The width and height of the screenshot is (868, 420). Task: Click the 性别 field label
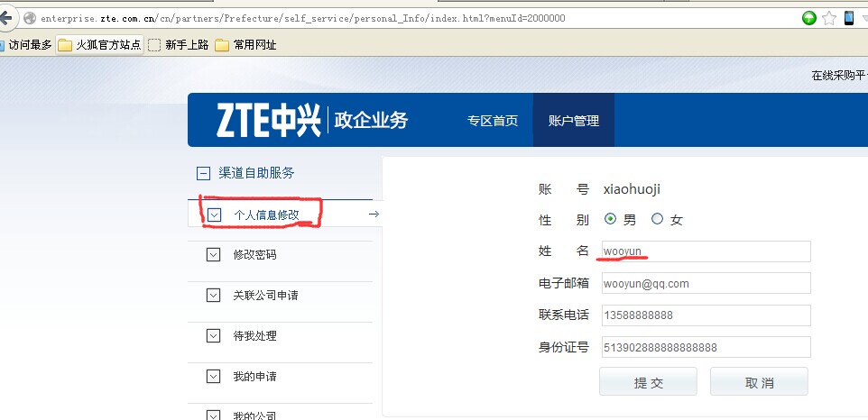click(x=564, y=220)
